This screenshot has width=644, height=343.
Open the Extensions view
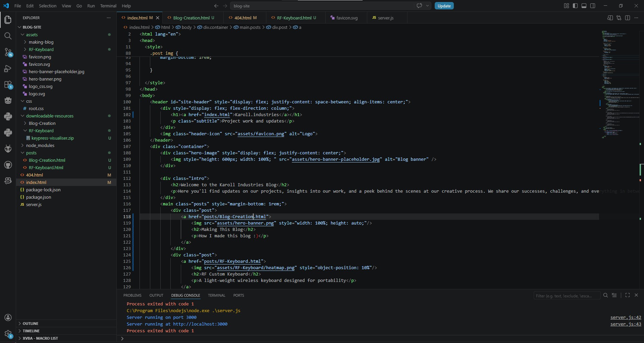click(x=8, y=85)
